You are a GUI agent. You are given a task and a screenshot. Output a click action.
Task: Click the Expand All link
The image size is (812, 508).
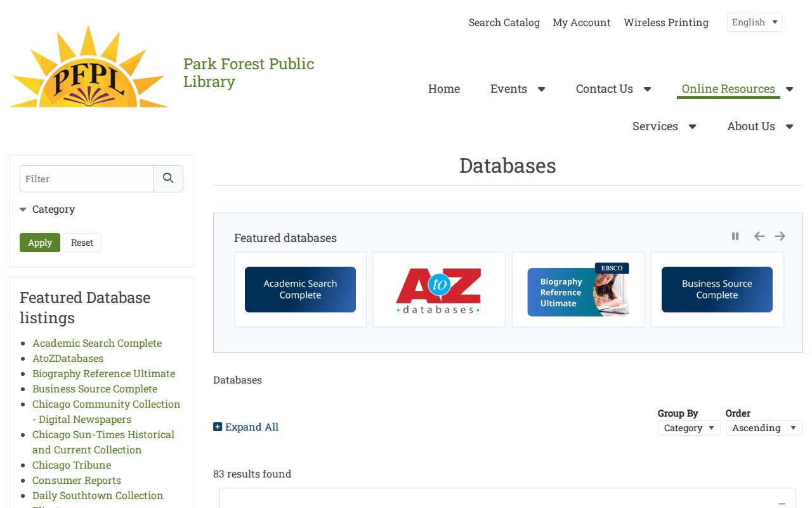click(x=252, y=427)
